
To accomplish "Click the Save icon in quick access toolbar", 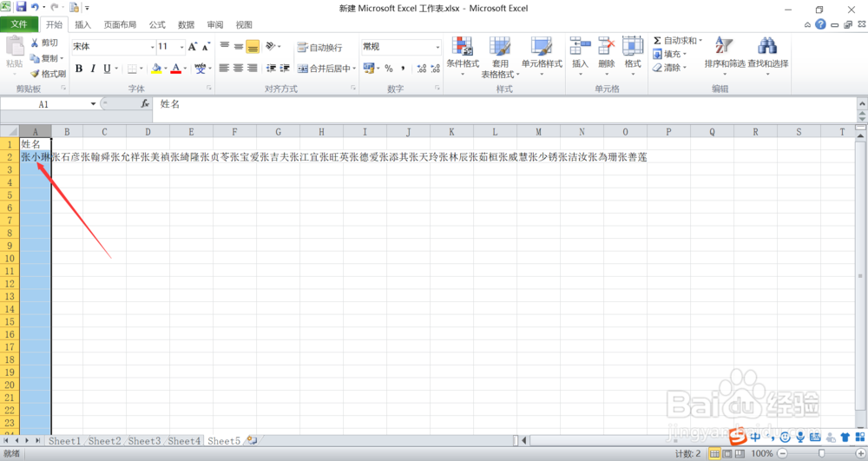I will (21, 7).
